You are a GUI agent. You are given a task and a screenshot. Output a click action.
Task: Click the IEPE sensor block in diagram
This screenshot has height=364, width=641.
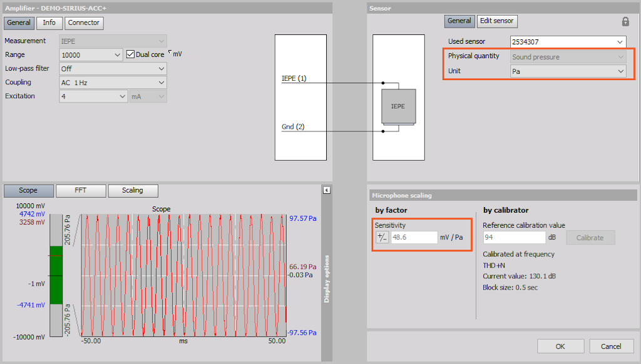click(x=398, y=106)
